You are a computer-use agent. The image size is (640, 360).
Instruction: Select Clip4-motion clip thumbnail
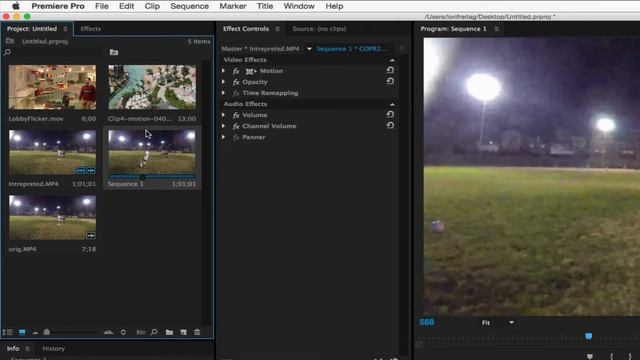(x=152, y=87)
